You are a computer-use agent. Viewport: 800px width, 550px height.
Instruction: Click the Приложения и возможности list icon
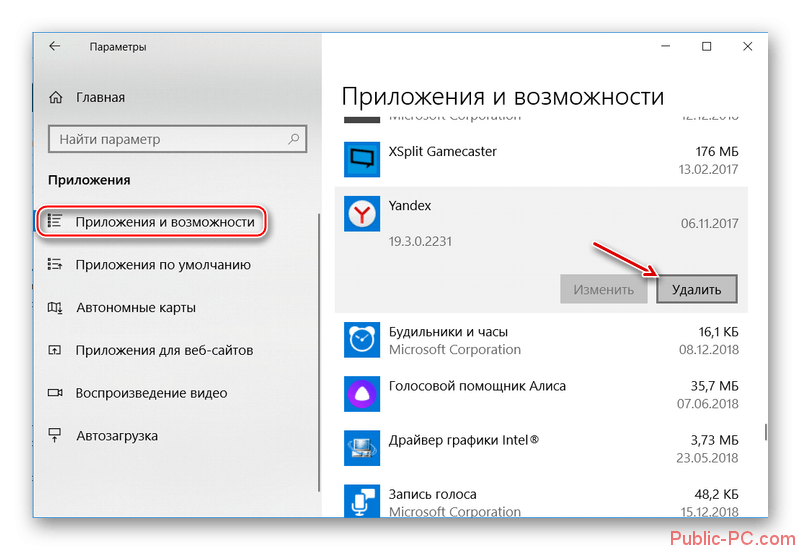[55, 221]
